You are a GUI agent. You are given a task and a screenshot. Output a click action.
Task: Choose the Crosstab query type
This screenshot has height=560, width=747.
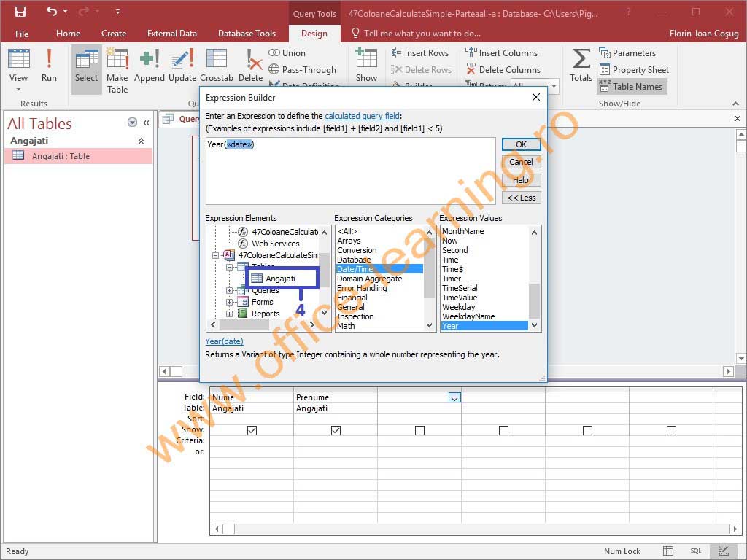click(x=217, y=65)
